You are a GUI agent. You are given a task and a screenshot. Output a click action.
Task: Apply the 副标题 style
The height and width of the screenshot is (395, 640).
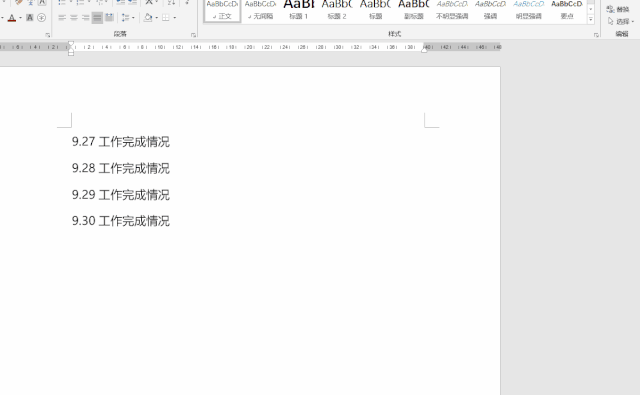pos(414,11)
